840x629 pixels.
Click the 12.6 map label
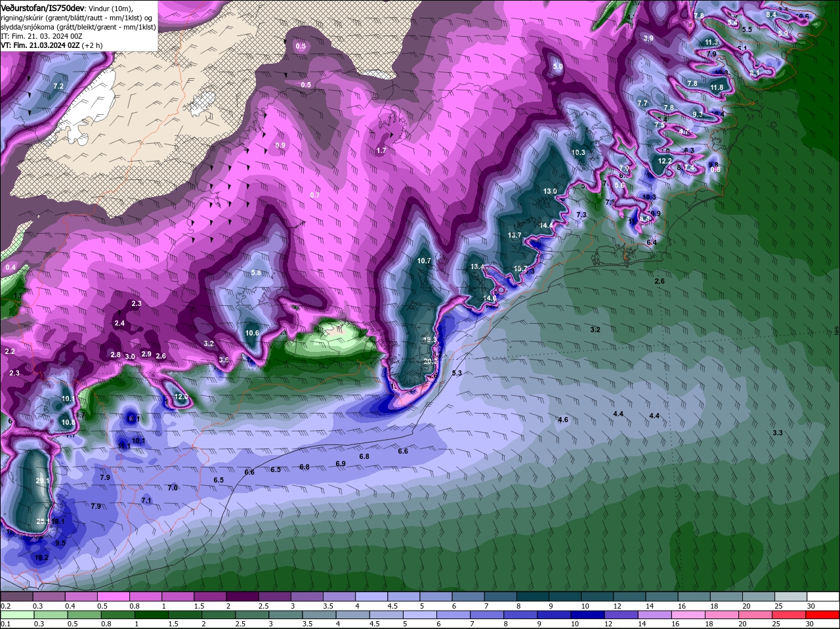[x=181, y=397]
